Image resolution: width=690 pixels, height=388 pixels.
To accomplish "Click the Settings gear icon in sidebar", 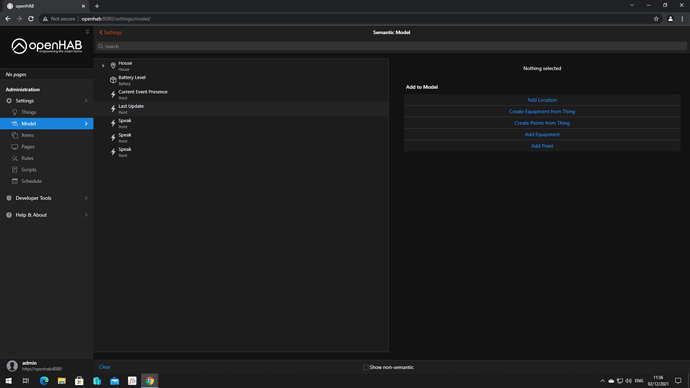I will coord(9,101).
